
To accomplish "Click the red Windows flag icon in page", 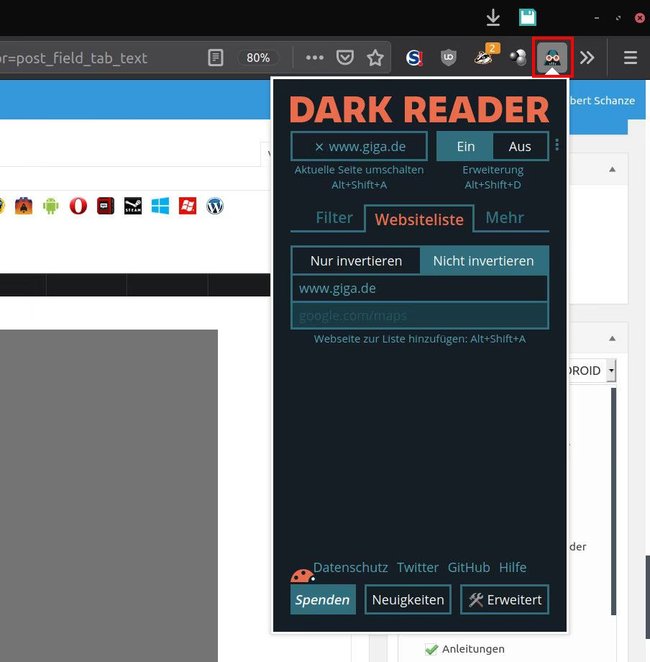I will click(187, 206).
